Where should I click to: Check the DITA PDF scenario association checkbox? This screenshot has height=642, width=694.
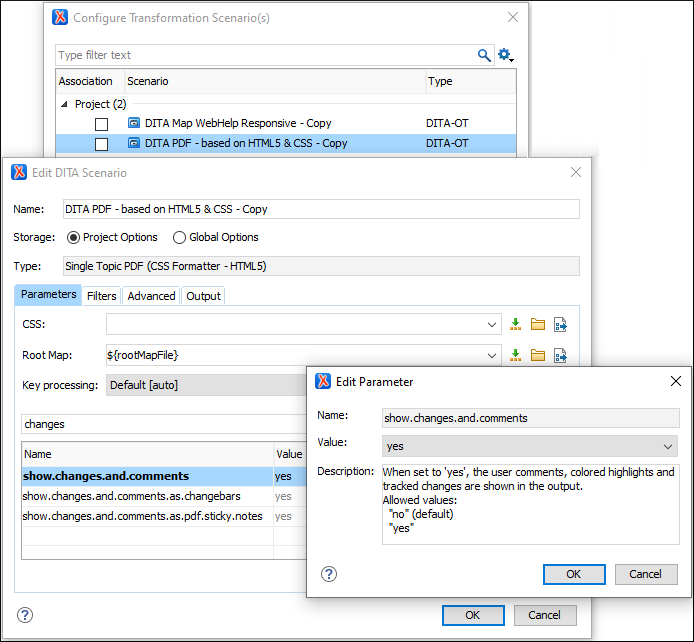click(x=101, y=144)
